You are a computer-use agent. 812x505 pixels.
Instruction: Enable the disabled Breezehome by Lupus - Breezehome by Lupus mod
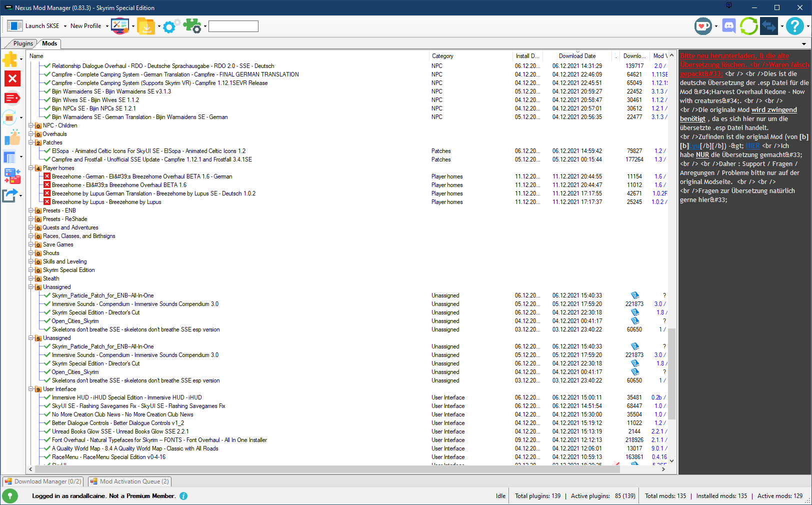(x=47, y=202)
